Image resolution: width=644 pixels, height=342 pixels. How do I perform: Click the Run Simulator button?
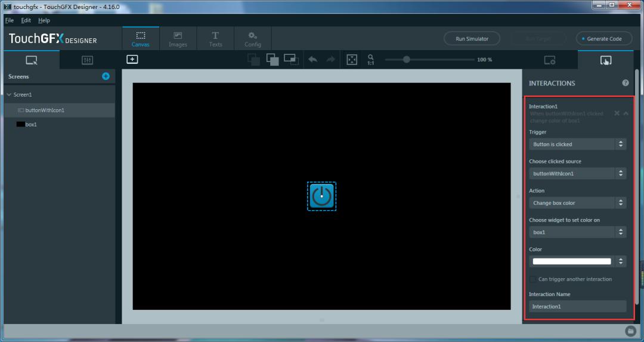[x=472, y=39]
